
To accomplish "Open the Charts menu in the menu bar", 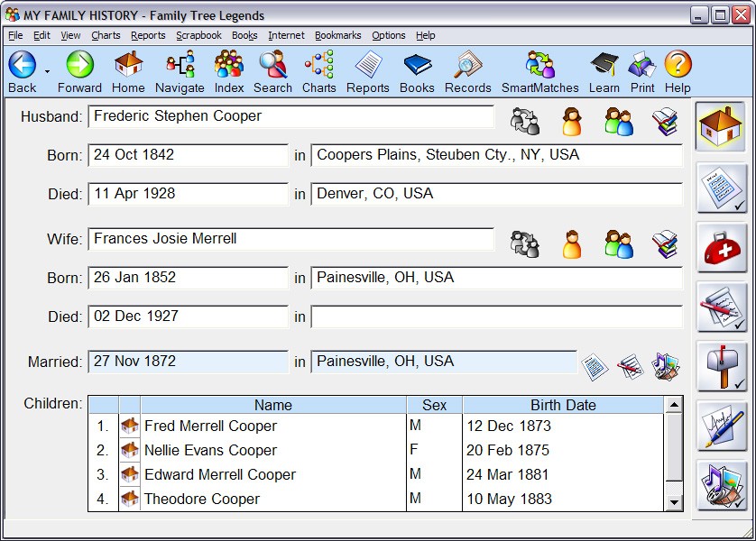I will 106,35.
